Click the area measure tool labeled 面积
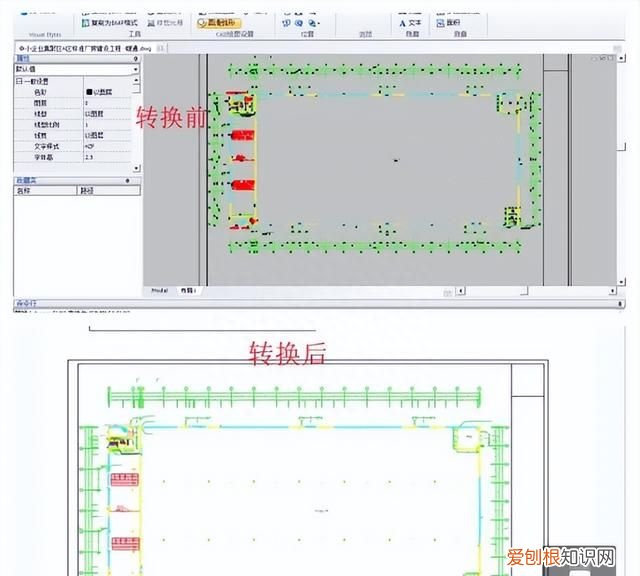Screen dimensions: 640x576 tap(448, 23)
